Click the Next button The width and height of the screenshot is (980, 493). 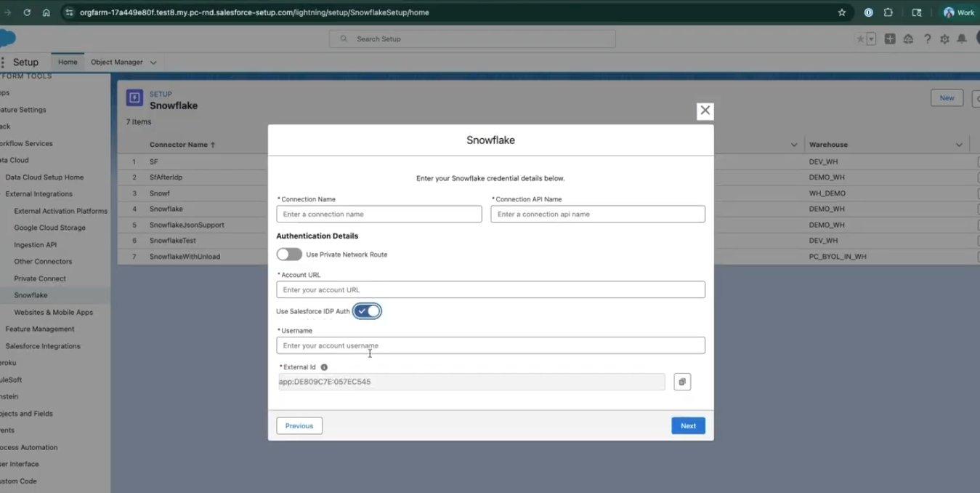688,426
